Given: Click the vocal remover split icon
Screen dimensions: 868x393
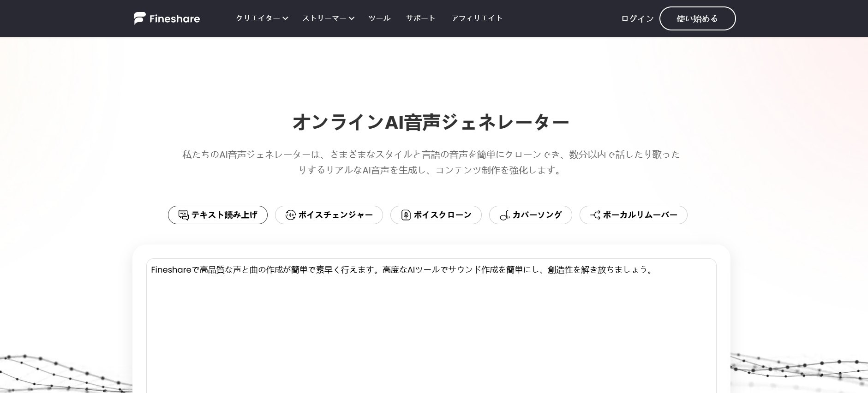Looking at the screenshot, I should tap(595, 215).
